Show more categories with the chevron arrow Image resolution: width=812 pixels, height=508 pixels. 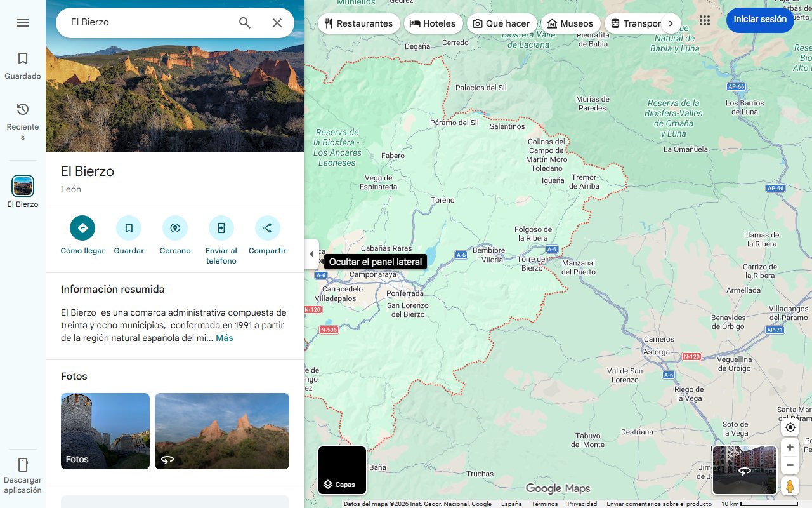coord(671,22)
